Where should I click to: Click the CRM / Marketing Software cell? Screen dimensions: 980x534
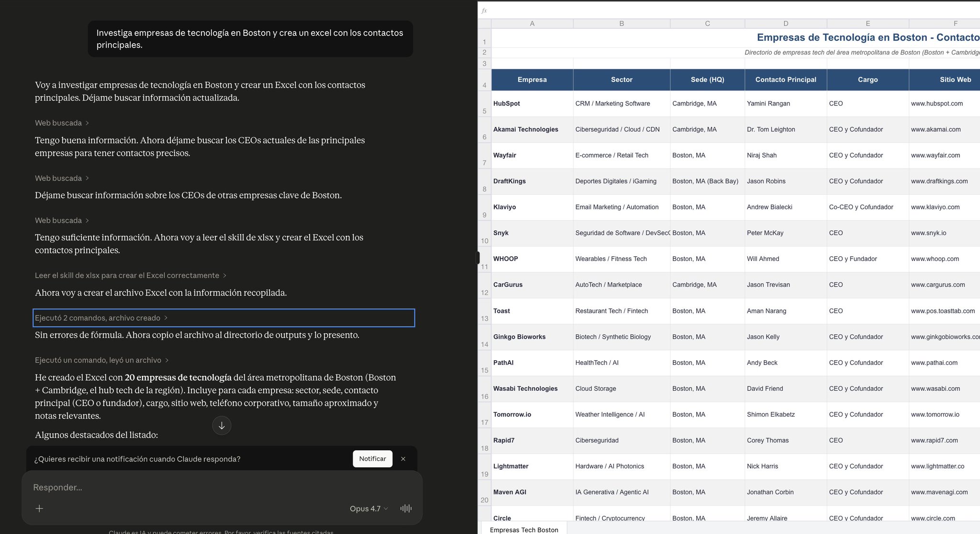622,103
